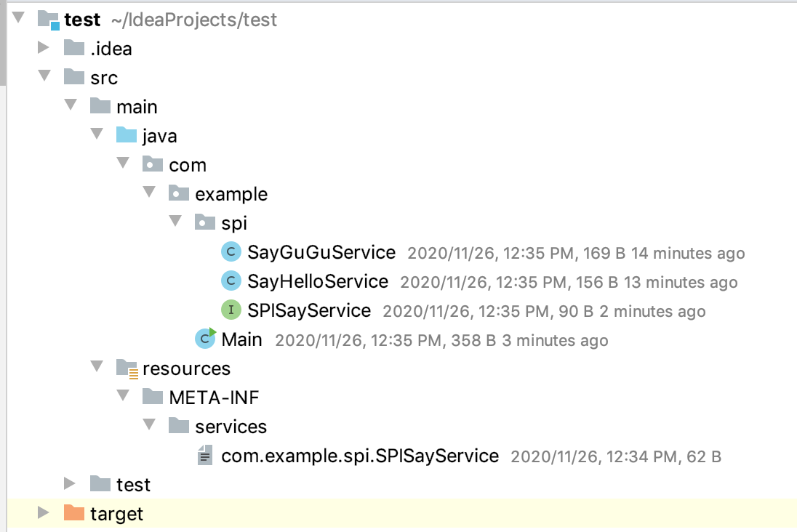Click the SayGuGuService class icon

click(231, 253)
